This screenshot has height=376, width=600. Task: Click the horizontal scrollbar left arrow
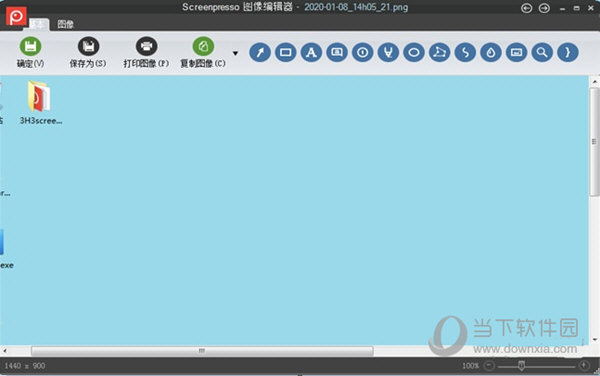(5, 350)
